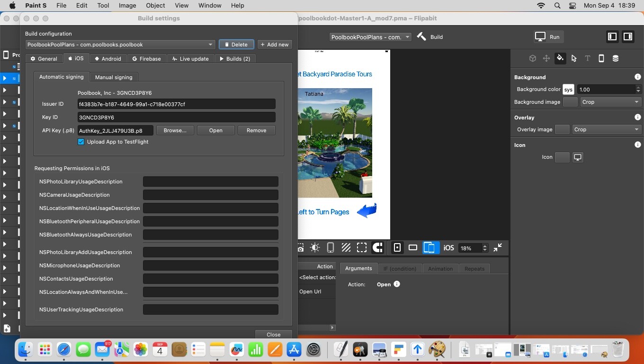Click the NSUserTrackingUsageDescription input field
Viewport: 644px width, 364px height.
click(x=211, y=309)
